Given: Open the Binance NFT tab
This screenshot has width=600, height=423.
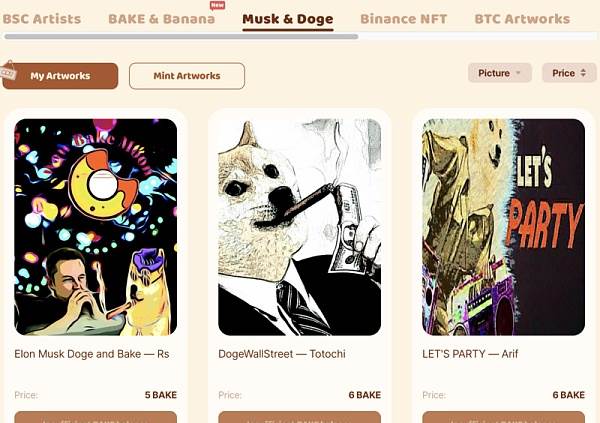Looking at the screenshot, I should (x=403, y=19).
